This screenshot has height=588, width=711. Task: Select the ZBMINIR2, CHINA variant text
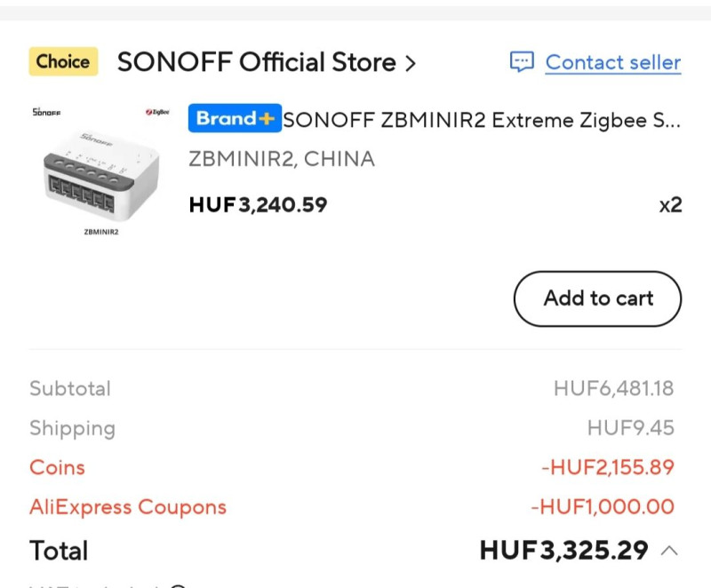[x=282, y=159]
